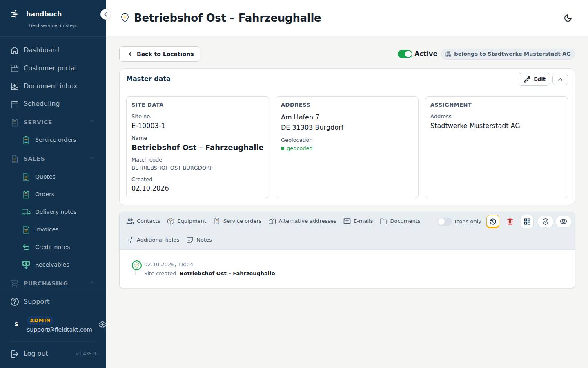Screen dimensions: 588x368
Task: Click Back to Locations button
Action: pos(160,54)
